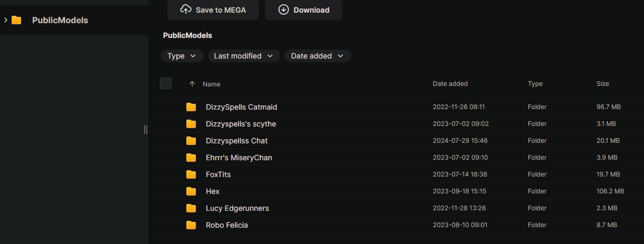Select the Robo Felicia folder name
Viewport: 644px width, 244px height.
click(227, 225)
